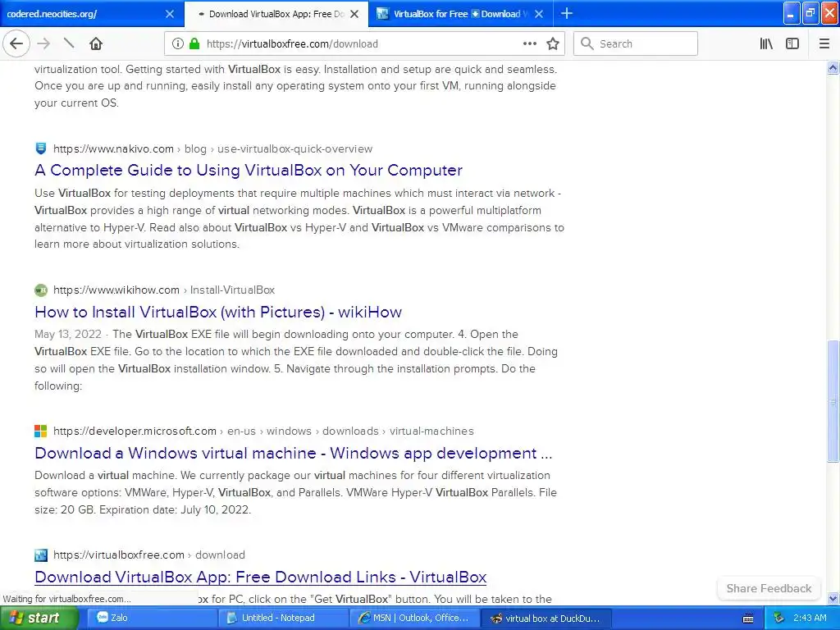Viewport: 840px width, 630px height.
Task: Open the Library bookshelf icon
Action: pos(766,43)
